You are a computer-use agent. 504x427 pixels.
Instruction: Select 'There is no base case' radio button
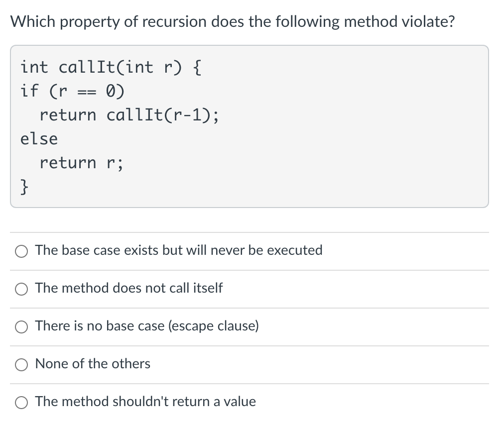(21, 326)
